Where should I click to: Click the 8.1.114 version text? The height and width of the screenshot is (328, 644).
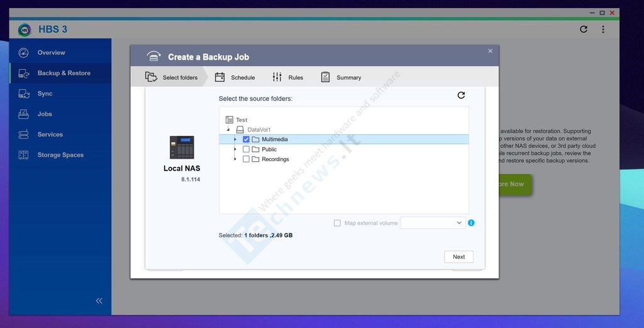191,179
